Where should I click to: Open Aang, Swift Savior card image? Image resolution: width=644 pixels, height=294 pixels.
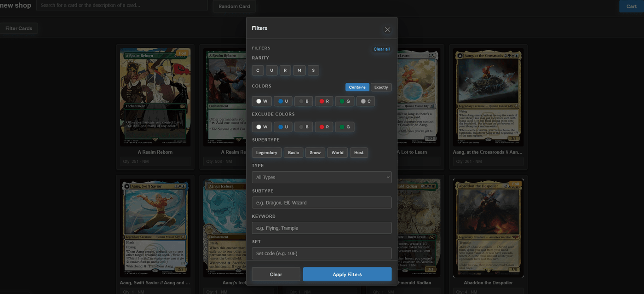pyautogui.click(x=155, y=228)
